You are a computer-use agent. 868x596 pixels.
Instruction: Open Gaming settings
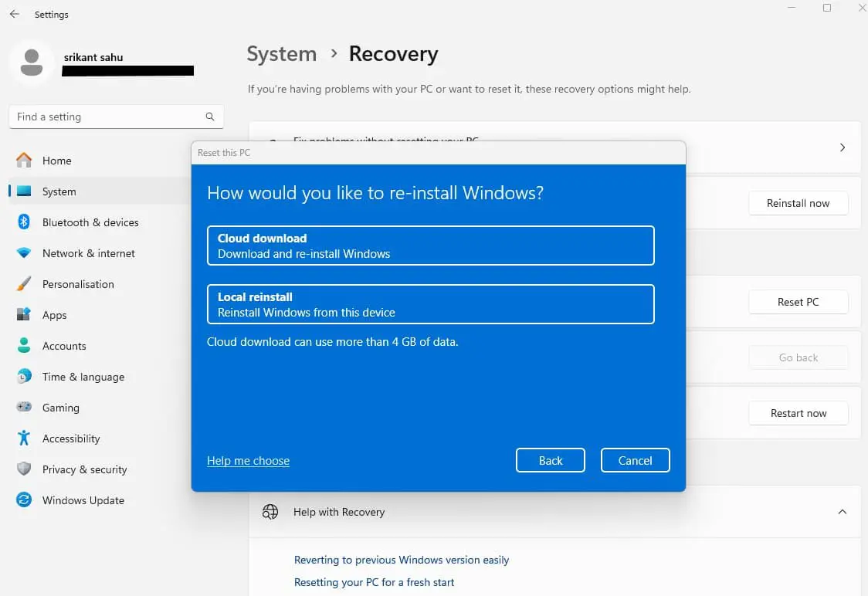[100, 408]
